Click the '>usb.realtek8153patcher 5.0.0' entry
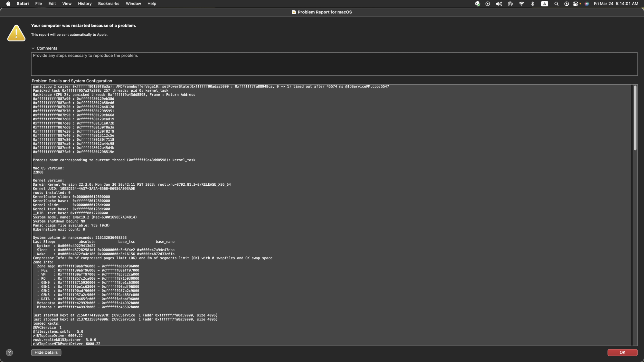 click(64, 340)
